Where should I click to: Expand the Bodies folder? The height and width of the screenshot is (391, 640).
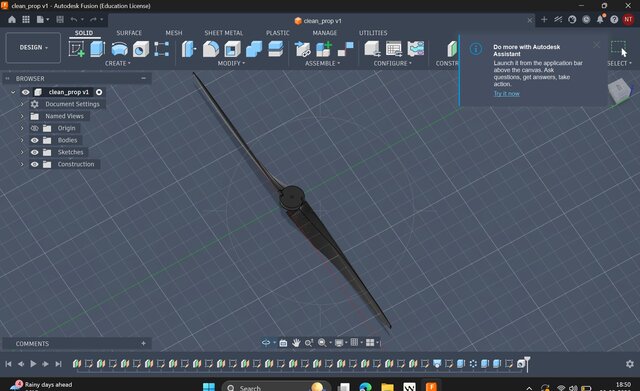[22, 140]
